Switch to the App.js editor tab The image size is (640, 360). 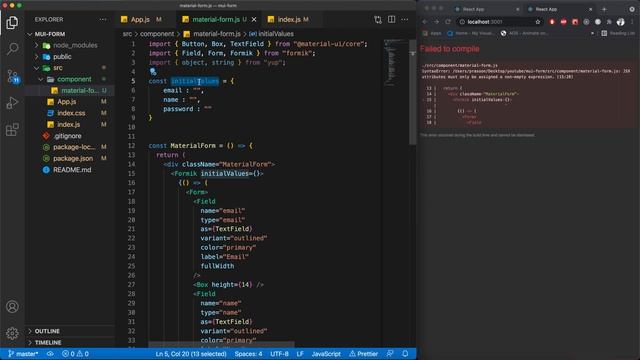point(141,19)
